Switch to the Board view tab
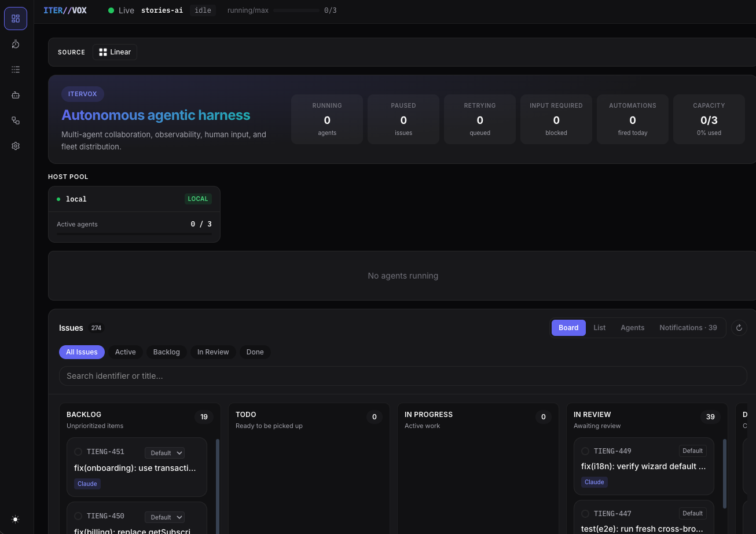 tap(568, 328)
